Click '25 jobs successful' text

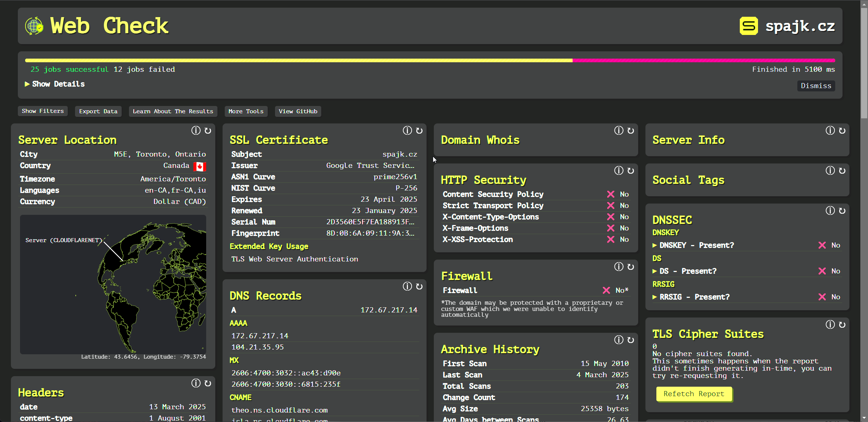pos(70,70)
